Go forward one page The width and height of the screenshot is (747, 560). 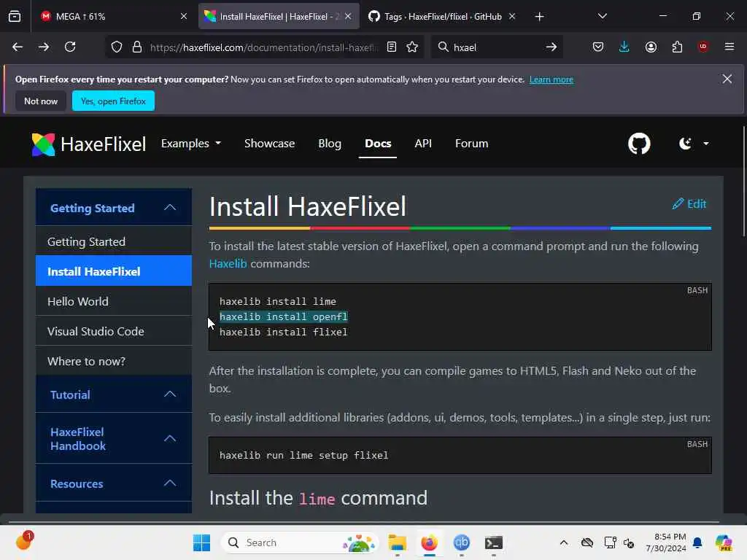44,47
